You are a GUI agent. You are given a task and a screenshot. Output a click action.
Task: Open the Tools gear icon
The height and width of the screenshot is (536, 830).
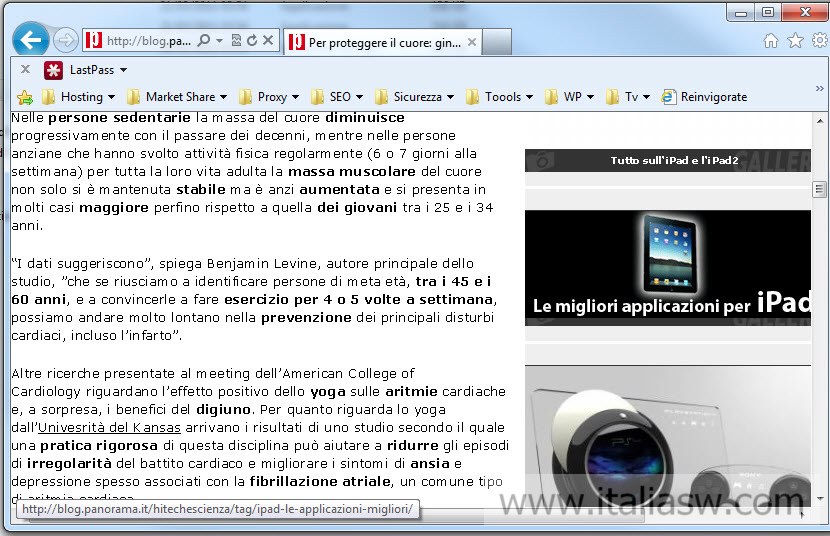(x=819, y=40)
